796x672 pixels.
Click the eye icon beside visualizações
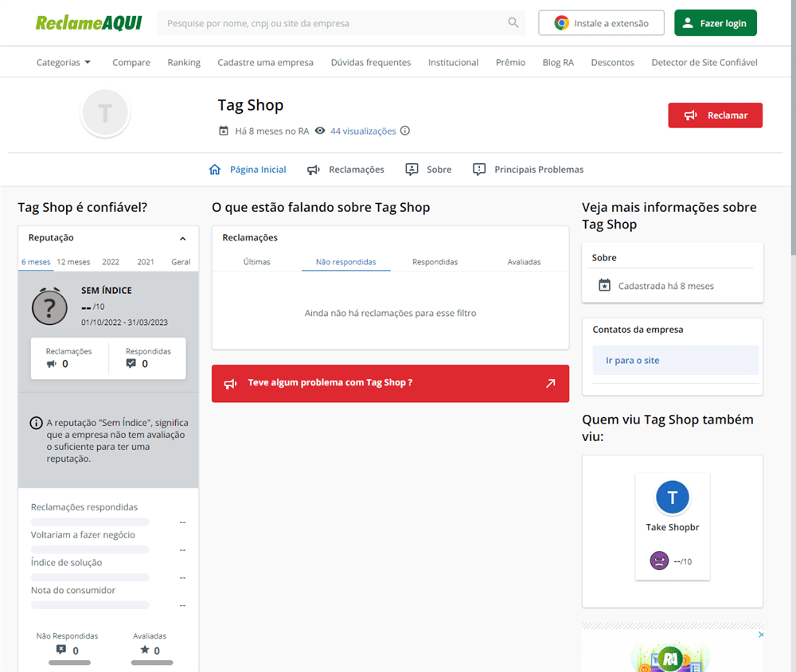click(x=320, y=131)
